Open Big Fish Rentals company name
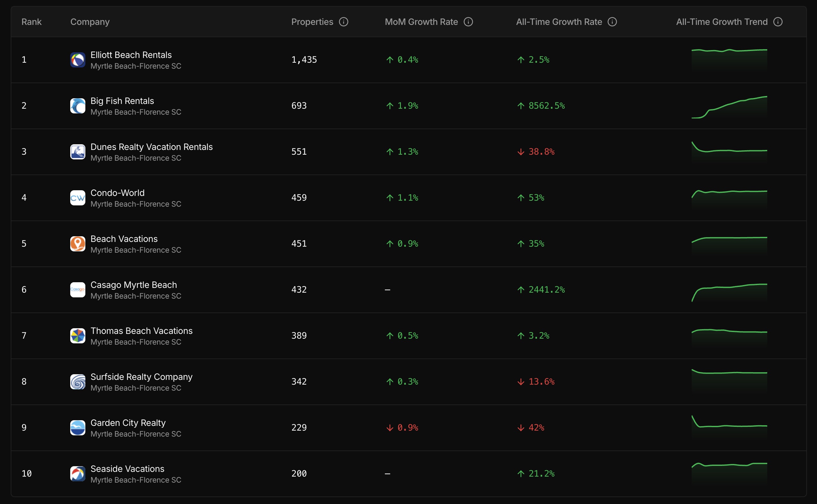The height and width of the screenshot is (504, 817). tap(122, 101)
